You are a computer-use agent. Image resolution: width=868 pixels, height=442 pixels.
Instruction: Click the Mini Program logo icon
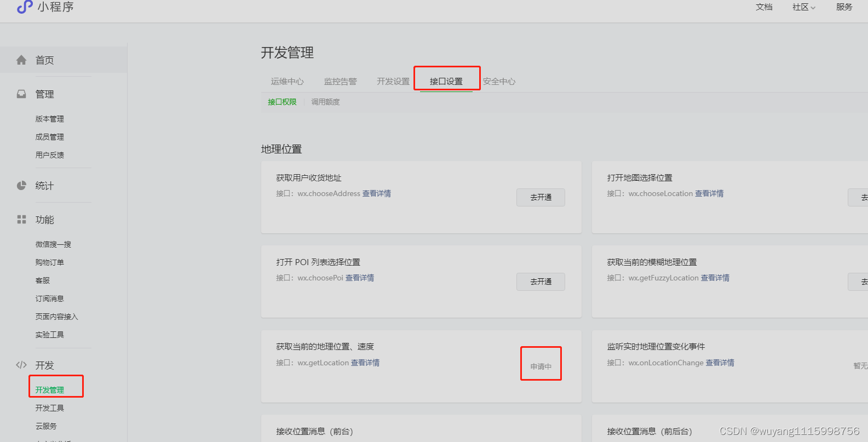click(25, 7)
